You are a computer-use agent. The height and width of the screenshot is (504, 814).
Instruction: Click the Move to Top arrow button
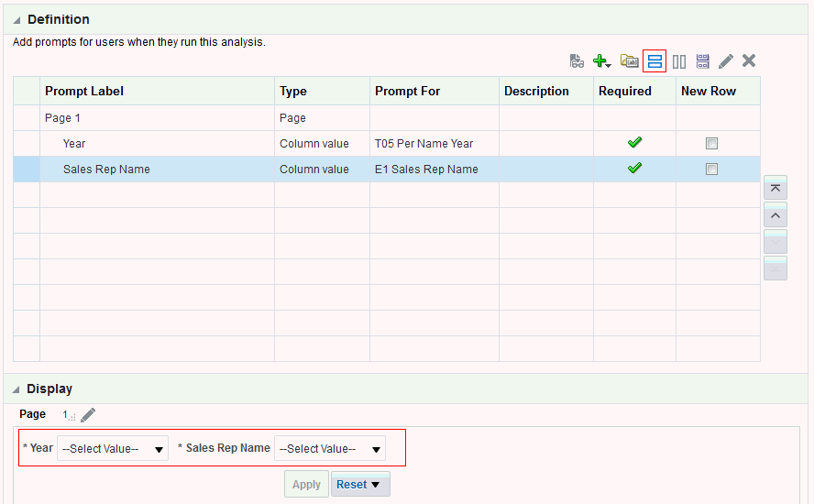[775, 189]
